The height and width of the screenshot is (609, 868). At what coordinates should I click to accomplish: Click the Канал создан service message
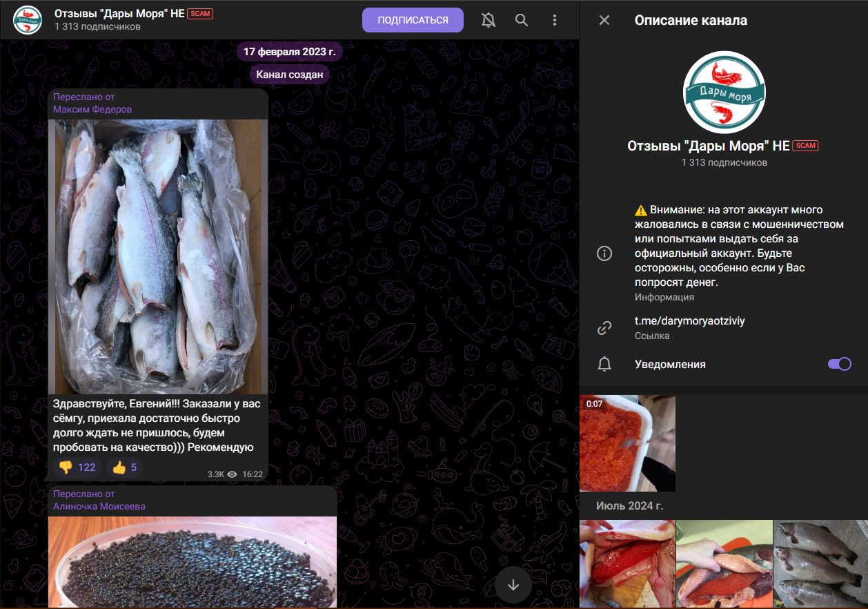pyautogui.click(x=290, y=75)
